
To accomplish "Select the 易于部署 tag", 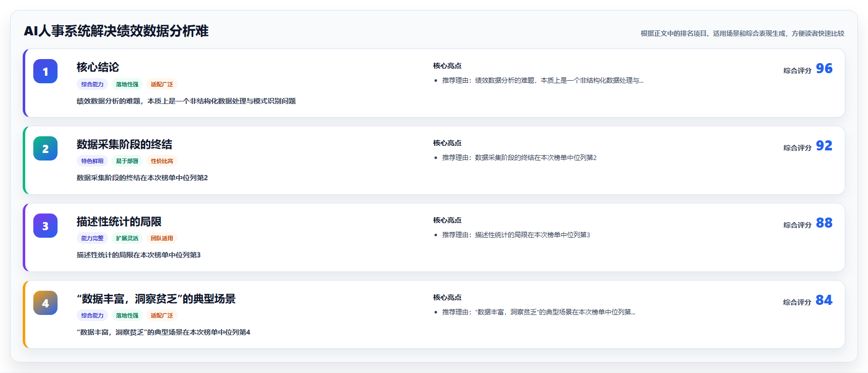I will pyautogui.click(x=127, y=161).
